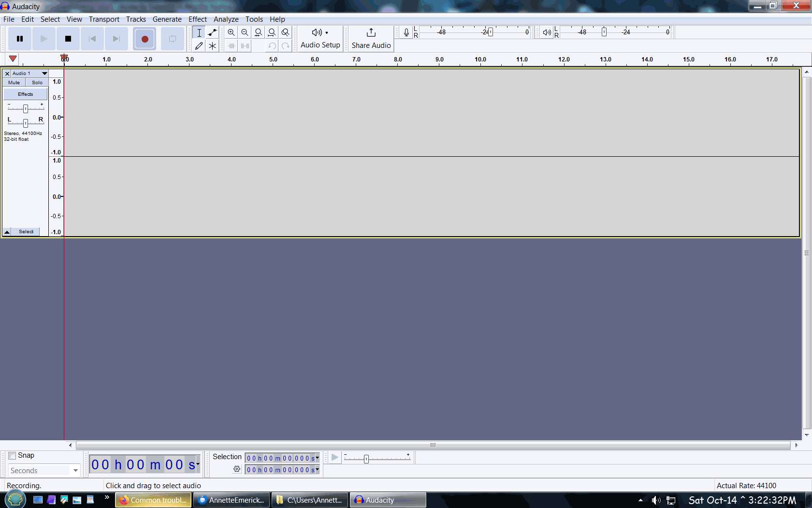Click the Pause button in transport toolbar
Screen dimensions: 812x508
[x=20, y=39]
